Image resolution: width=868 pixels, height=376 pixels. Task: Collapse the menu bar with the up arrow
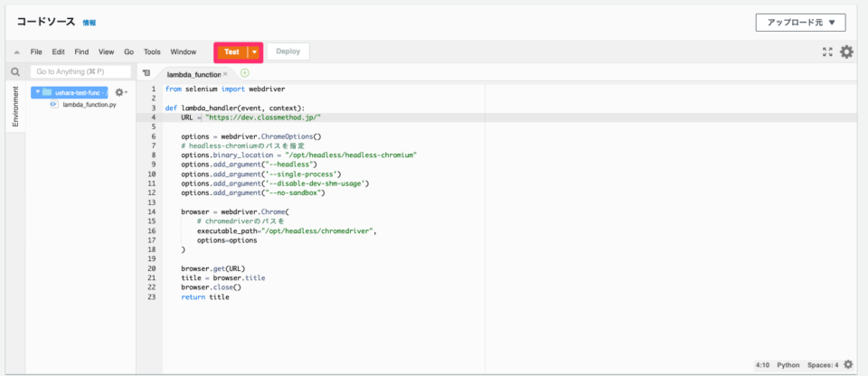click(x=15, y=52)
